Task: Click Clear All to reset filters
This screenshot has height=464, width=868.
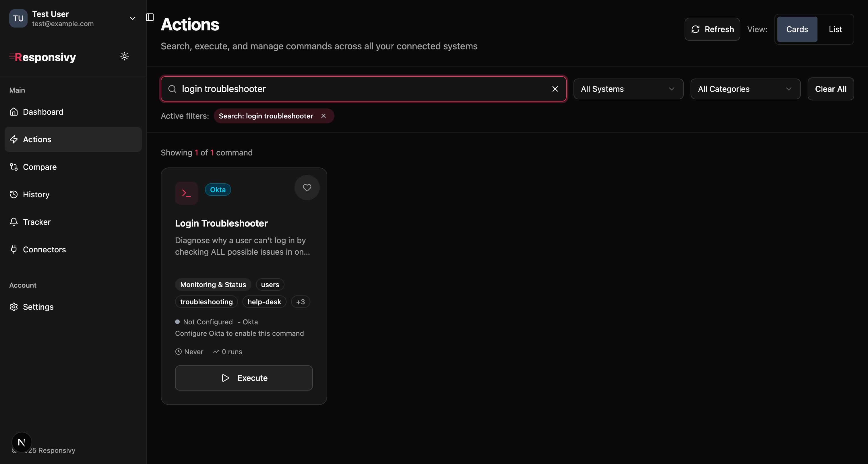Action: [x=830, y=89]
